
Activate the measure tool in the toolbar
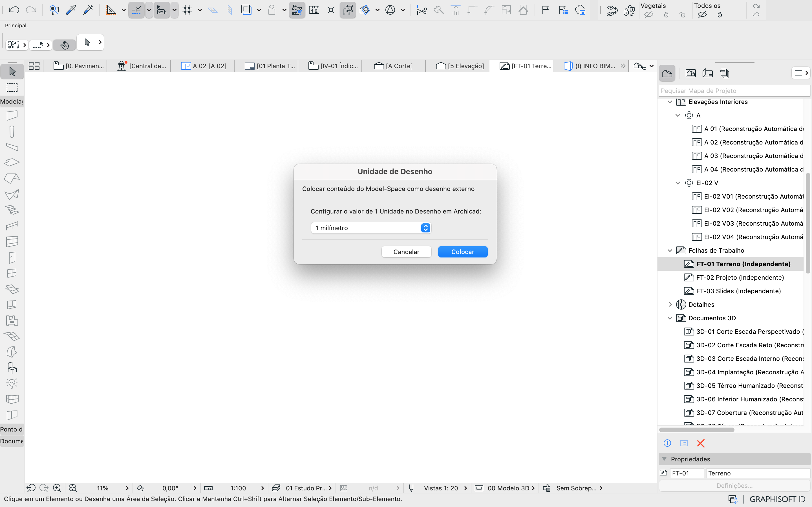tap(314, 10)
